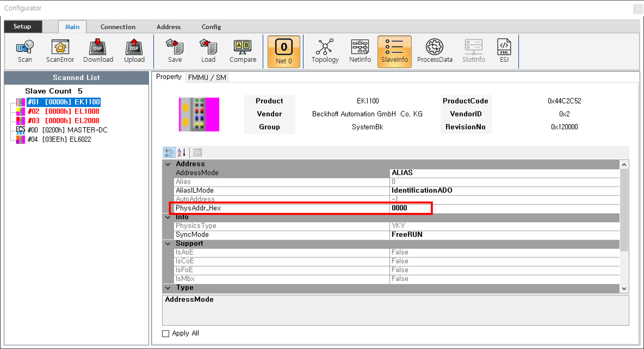Select #00 MASTER-DC in scanned list
This screenshot has width=644, height=349.
(x=68, y=130)
